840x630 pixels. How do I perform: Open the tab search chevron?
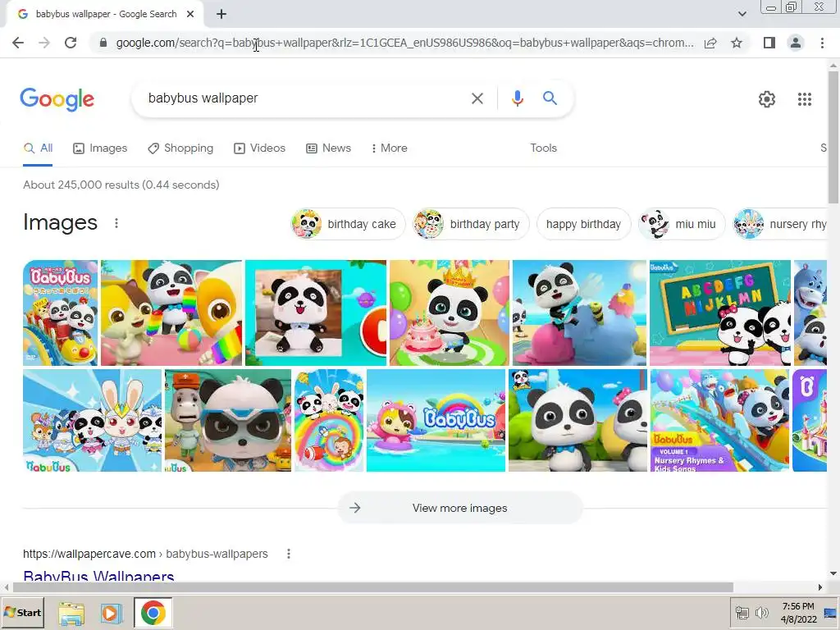pos(742,14)
